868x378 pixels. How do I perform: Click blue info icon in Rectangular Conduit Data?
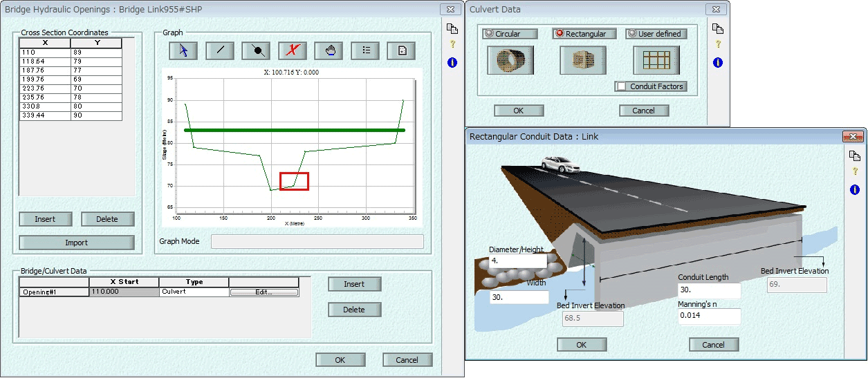pos(855,189)
